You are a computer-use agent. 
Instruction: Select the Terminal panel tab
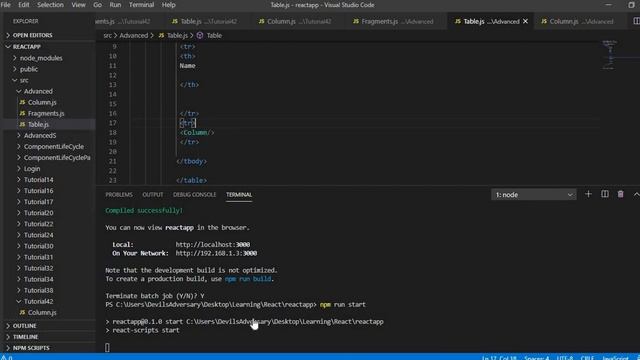(239, 195)
